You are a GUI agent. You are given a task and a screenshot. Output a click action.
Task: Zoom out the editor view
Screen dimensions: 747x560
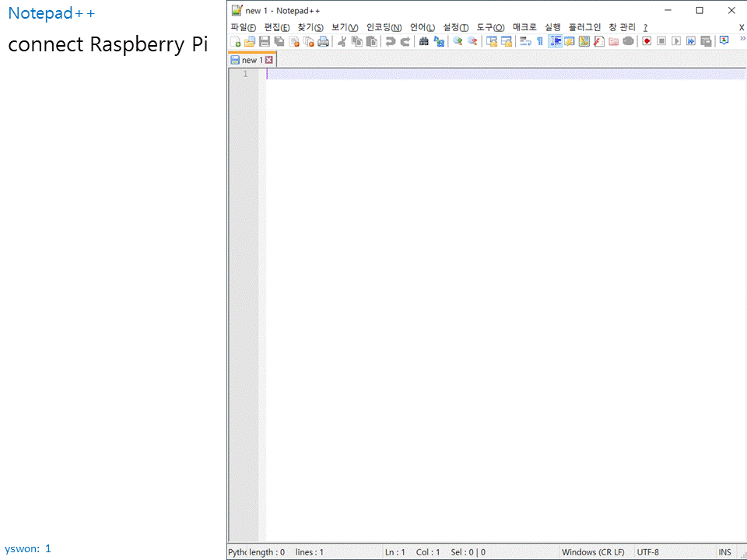pyautogui.click(x=472, y=41)
